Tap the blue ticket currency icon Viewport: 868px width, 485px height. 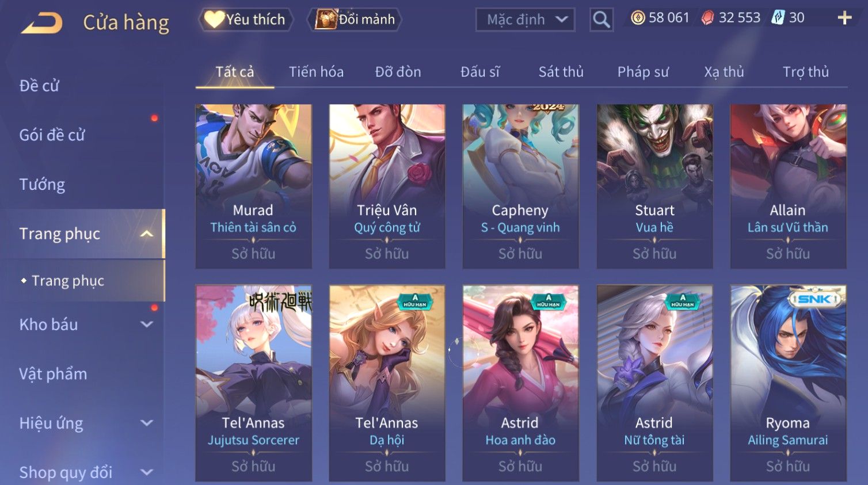(x=778, y=18)
